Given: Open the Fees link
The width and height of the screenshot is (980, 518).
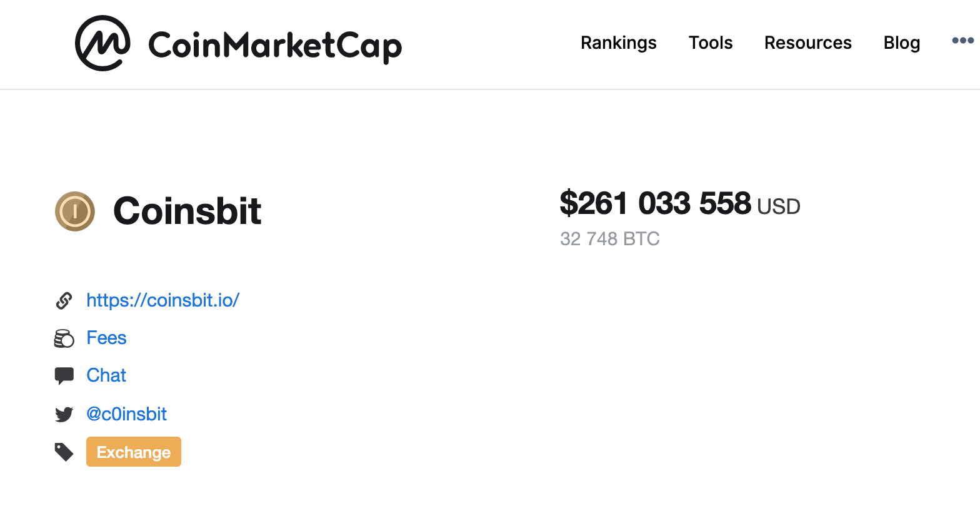Looking at the screenshot, I should click(106, 338).
